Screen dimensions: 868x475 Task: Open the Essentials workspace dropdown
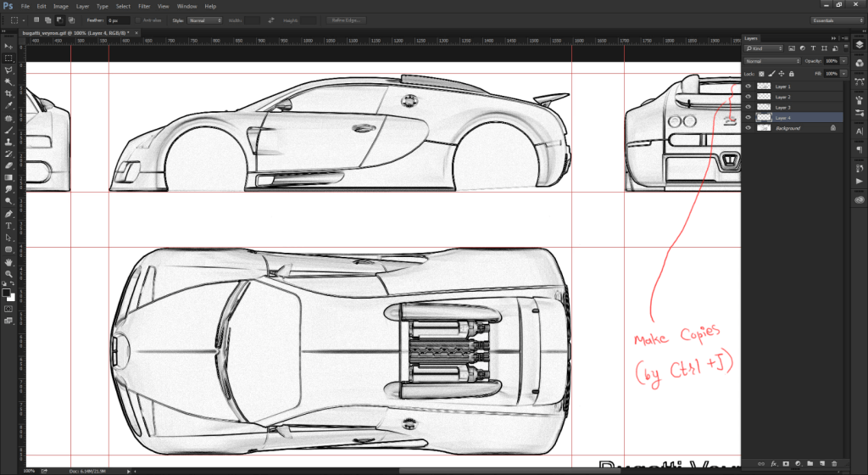837,20
